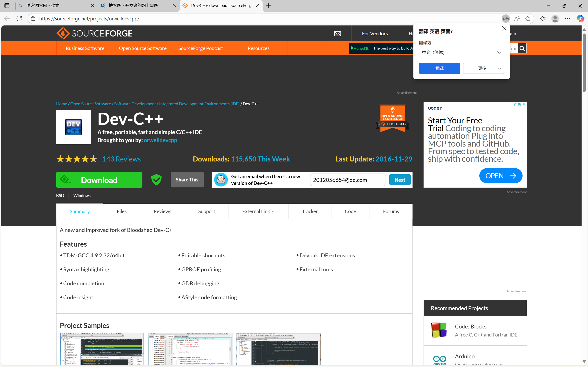Open the favorites list icon
588x367 pixels.
543,19
